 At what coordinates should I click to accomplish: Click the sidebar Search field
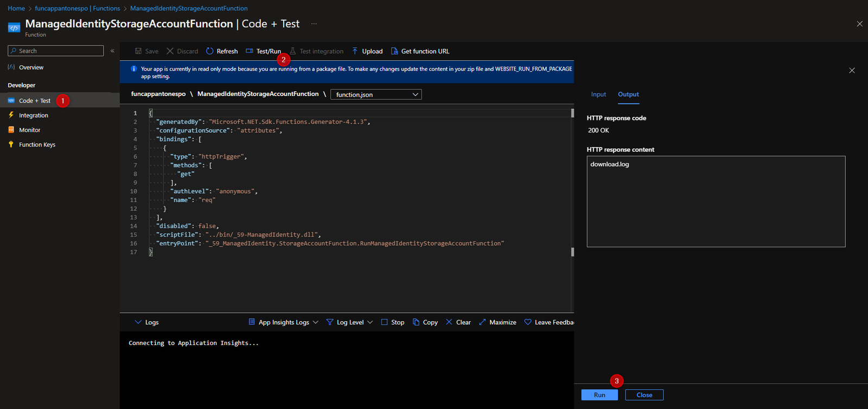click(x=56, y=50)
